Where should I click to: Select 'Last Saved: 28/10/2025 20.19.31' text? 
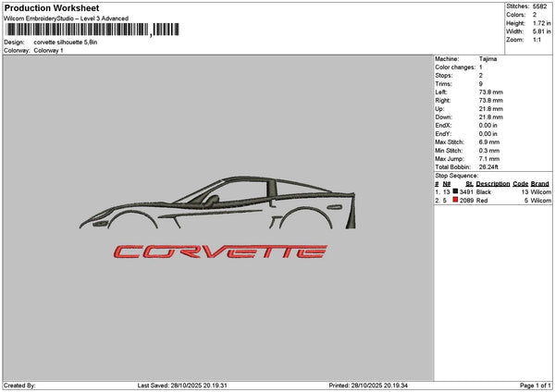182,386
